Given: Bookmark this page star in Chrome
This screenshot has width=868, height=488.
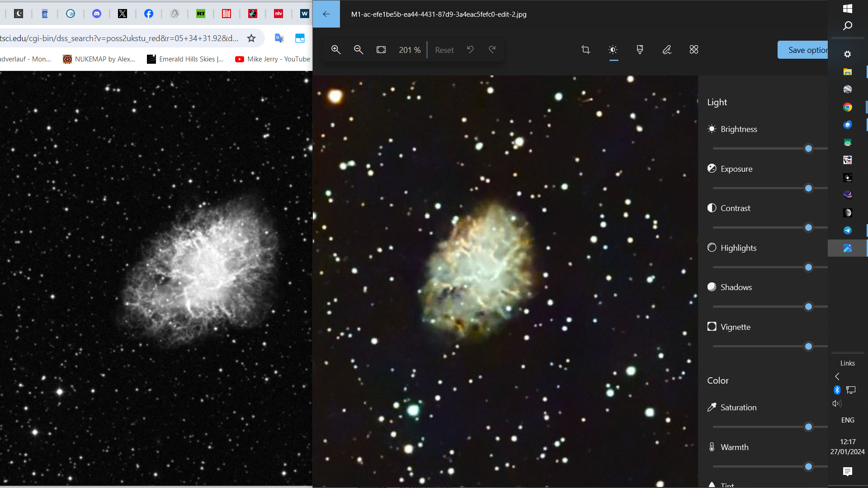Looking at the screenshot, I should (x=251, y=38).
